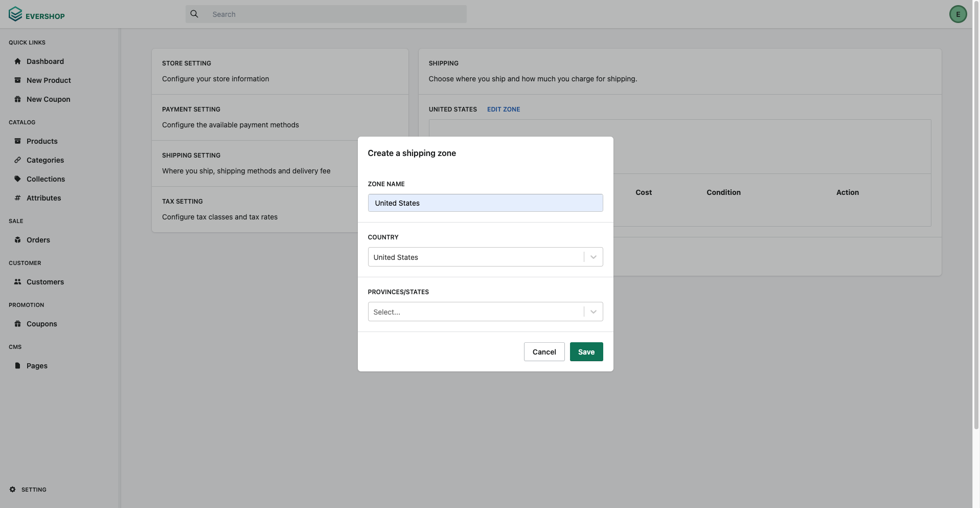This screenshot has height=508, width=980.
Task: Open Dashboard from quick links
Action: tap(45, 61)
